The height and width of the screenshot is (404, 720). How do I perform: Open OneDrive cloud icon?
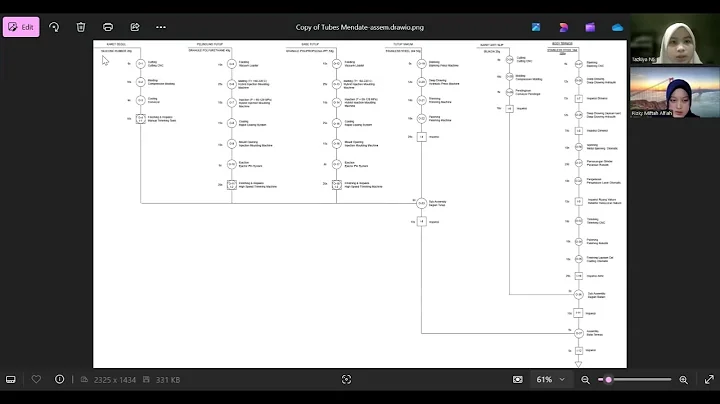tap(617, 28)
